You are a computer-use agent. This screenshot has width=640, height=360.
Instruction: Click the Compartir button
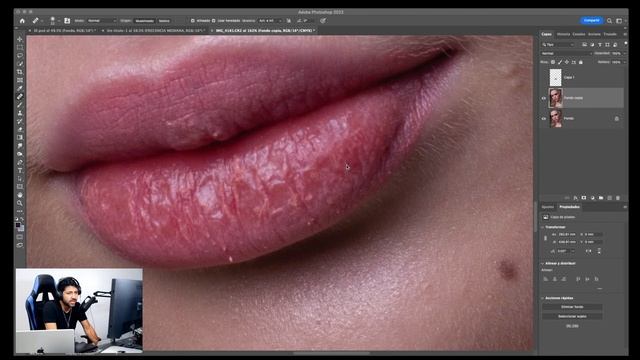pyautogui.click(x=591, y=20)
